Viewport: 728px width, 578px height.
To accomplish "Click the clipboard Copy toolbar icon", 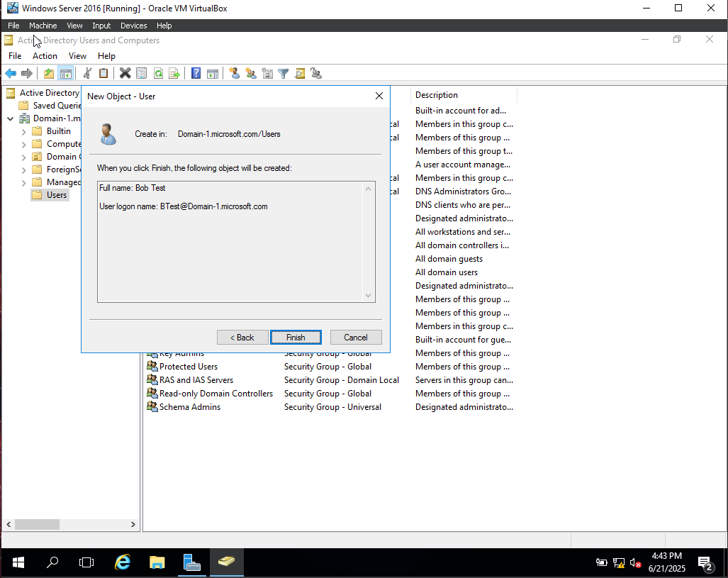I will pos(103,74).
